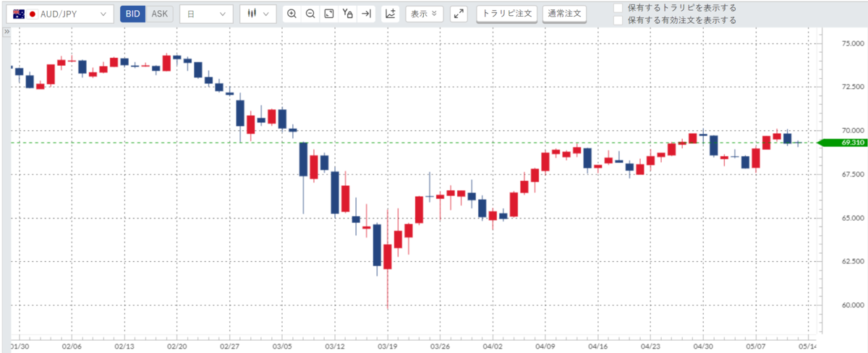Click the 02/13 date axis label
This screenshot has height=353, width=868.
(125, 346)
